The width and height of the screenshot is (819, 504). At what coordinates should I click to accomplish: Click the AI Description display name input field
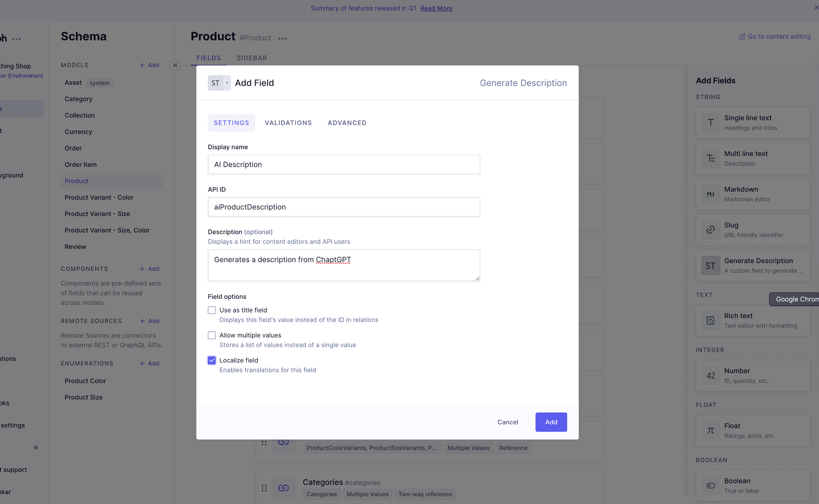pos(343,164)
